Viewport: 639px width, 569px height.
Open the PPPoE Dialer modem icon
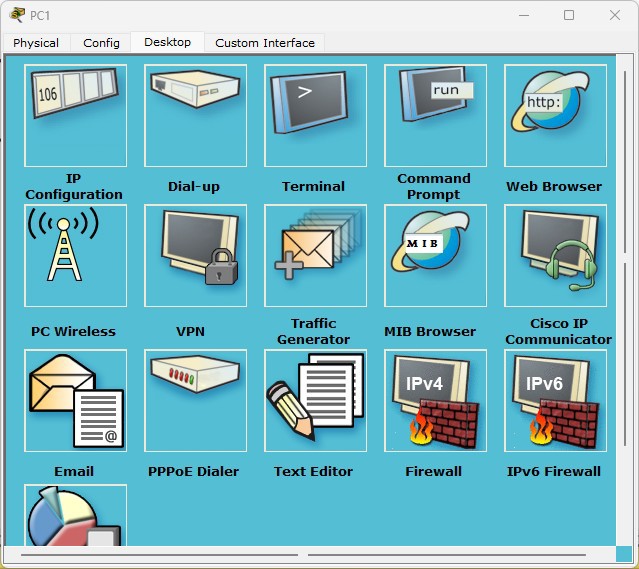[195, 400]
